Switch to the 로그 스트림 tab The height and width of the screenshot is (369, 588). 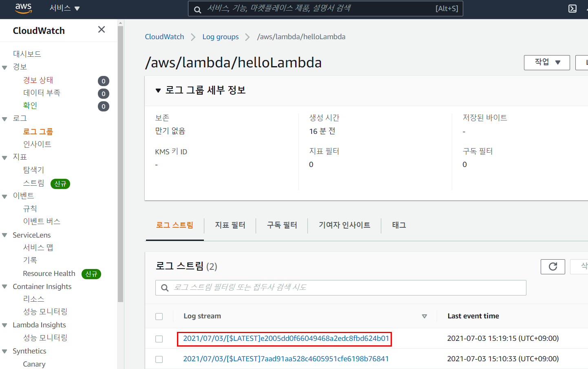(x=175, y=225)
